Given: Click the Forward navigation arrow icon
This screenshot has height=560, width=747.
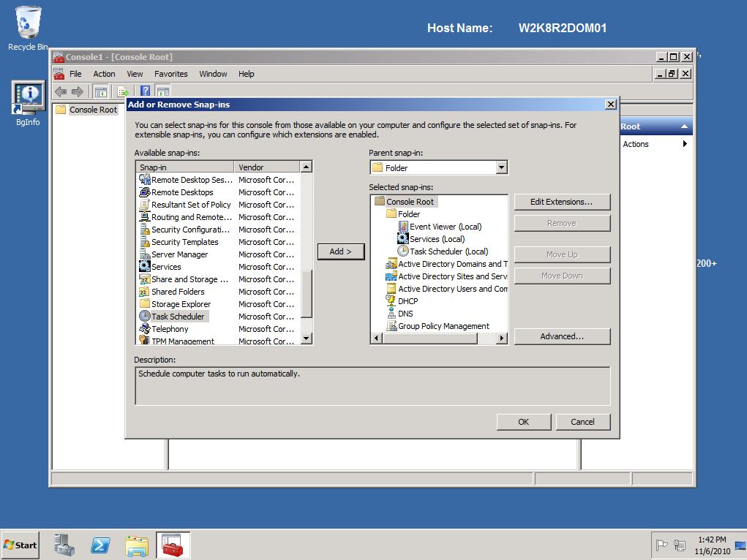Looking at the screenshot, I should 78,91.
